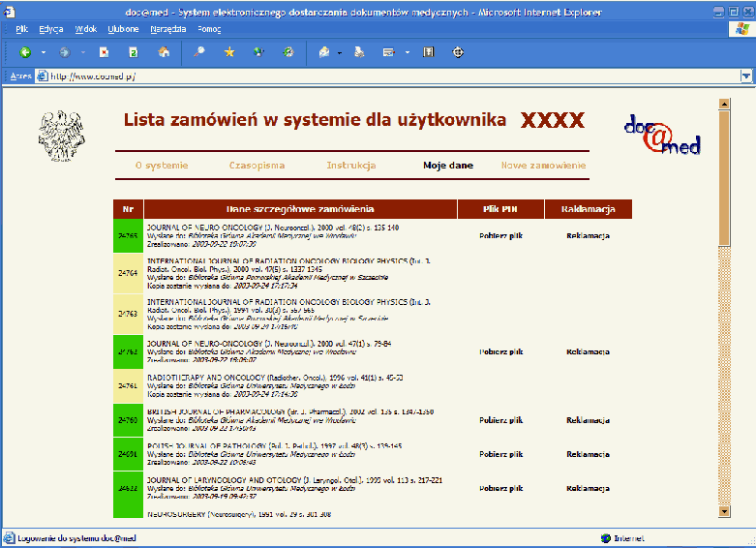The width and height of the screenshot is (756, 548).
Task: Expand the Mail button dropdown arrow
Action: (340, 52)
